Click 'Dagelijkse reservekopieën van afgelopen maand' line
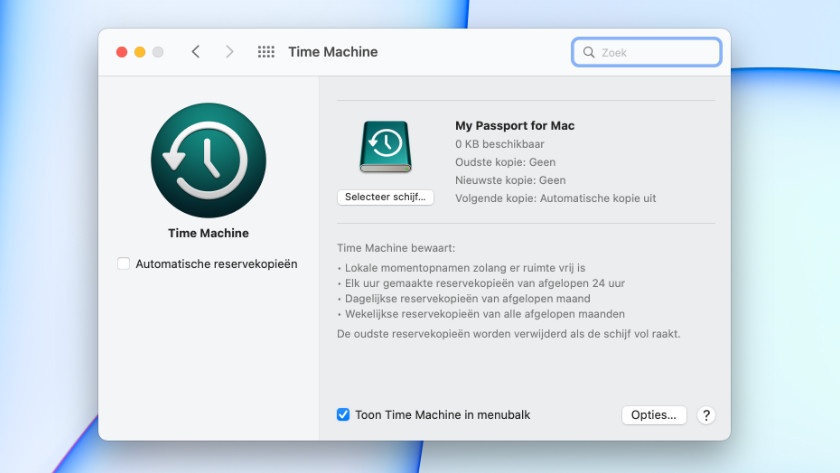This screenshot has width=840, height=473. [x=468, y=299]
